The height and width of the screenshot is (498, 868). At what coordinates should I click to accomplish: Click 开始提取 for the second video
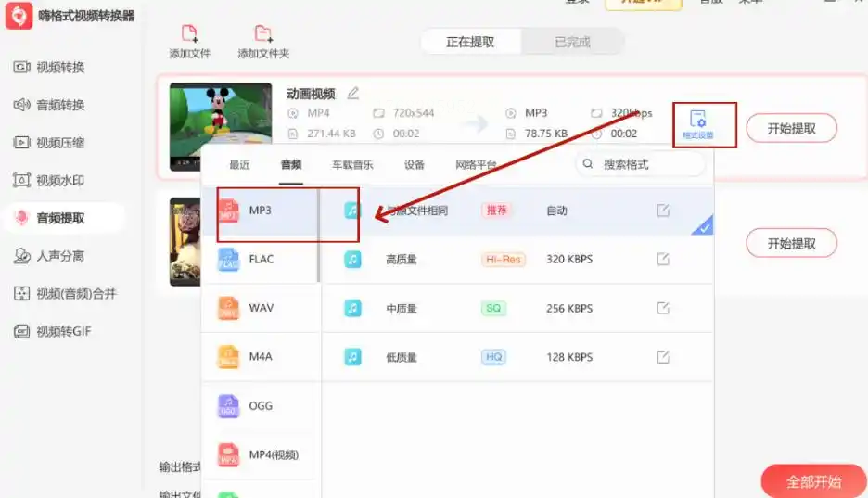click(x=792, y=244)
